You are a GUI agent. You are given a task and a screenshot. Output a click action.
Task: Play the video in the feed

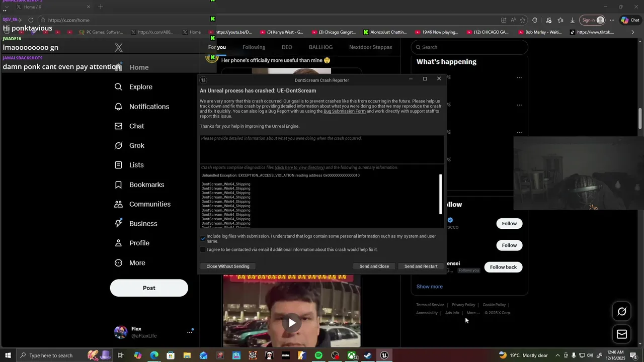pyautogui.click(x=292, y=323)
